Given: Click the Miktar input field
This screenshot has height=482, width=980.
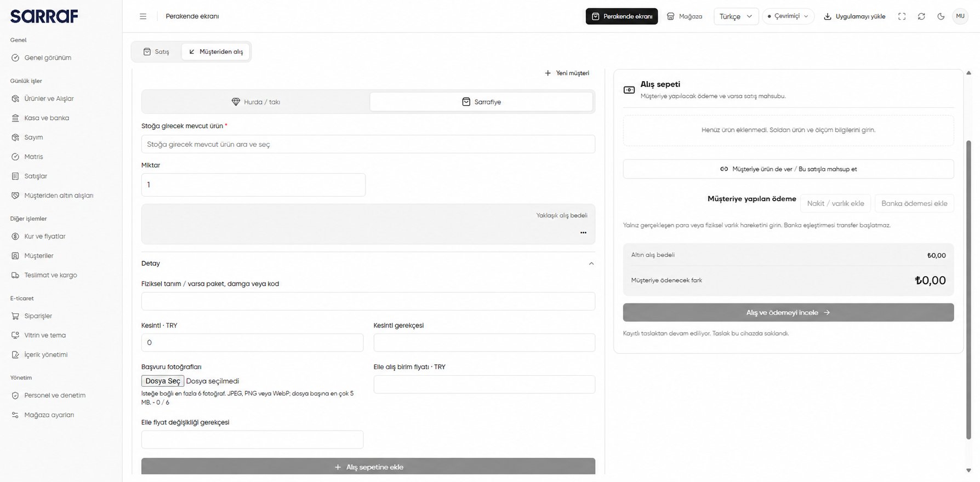Looking at the screenshot, I should click(253, 185).
